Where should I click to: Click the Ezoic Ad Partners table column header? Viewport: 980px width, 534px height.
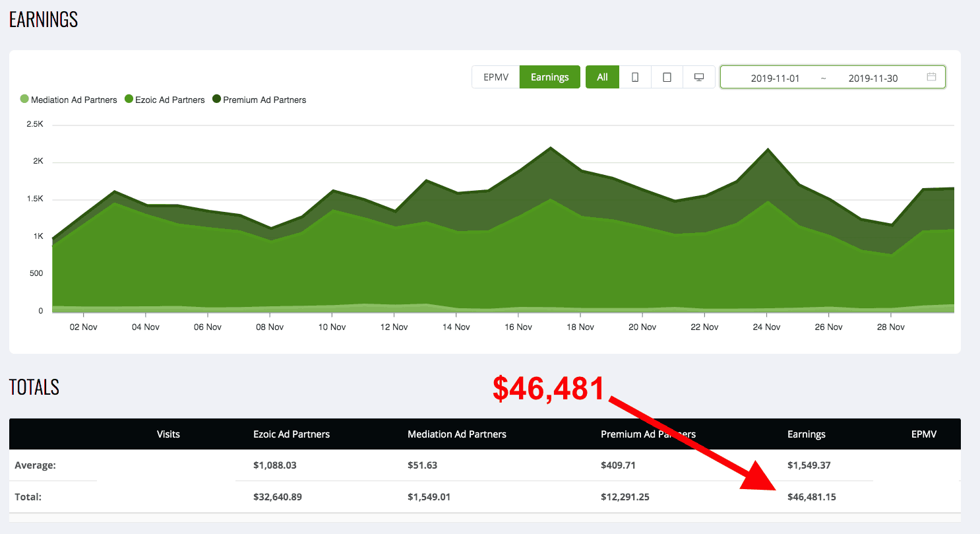[291, 434]
